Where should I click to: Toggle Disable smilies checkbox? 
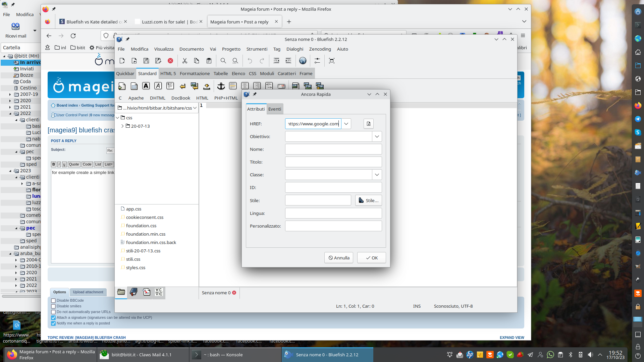click(53, 306)
